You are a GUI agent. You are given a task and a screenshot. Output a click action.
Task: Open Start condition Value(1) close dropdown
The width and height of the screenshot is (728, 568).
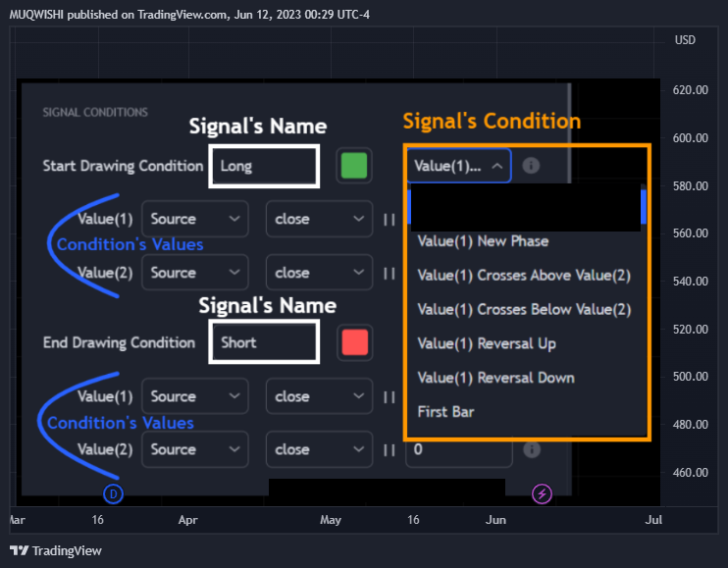[319, 219]
